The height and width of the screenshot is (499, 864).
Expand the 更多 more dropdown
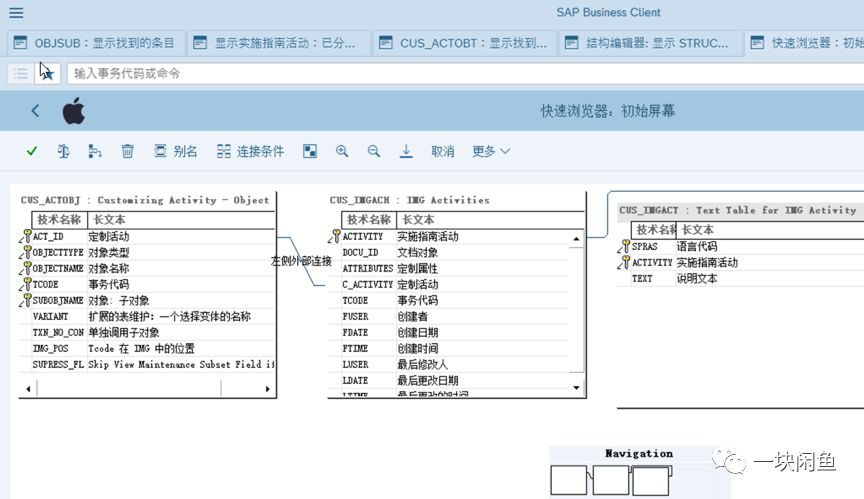[490, 151]
